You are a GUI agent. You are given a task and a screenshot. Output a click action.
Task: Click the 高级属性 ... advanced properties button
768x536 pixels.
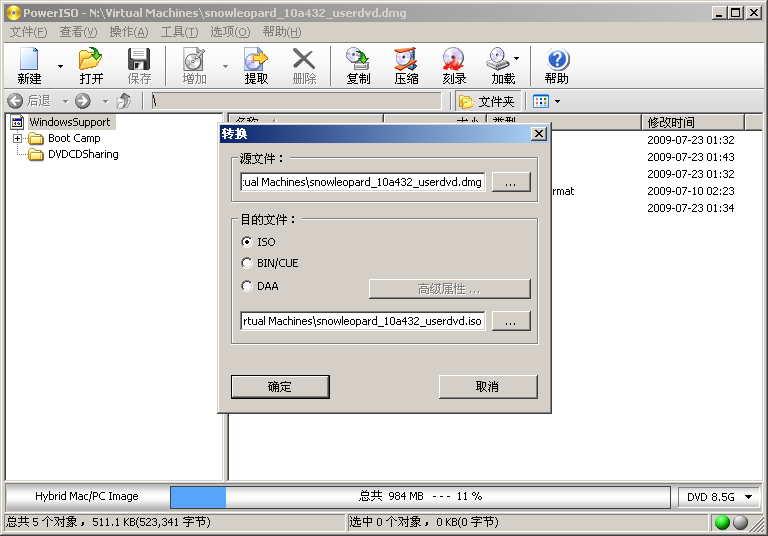tap(449, 289)
